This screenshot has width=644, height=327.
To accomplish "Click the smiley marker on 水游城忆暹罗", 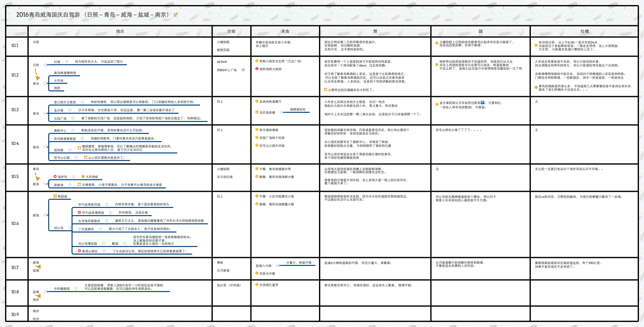I will [x=257, y=285].
